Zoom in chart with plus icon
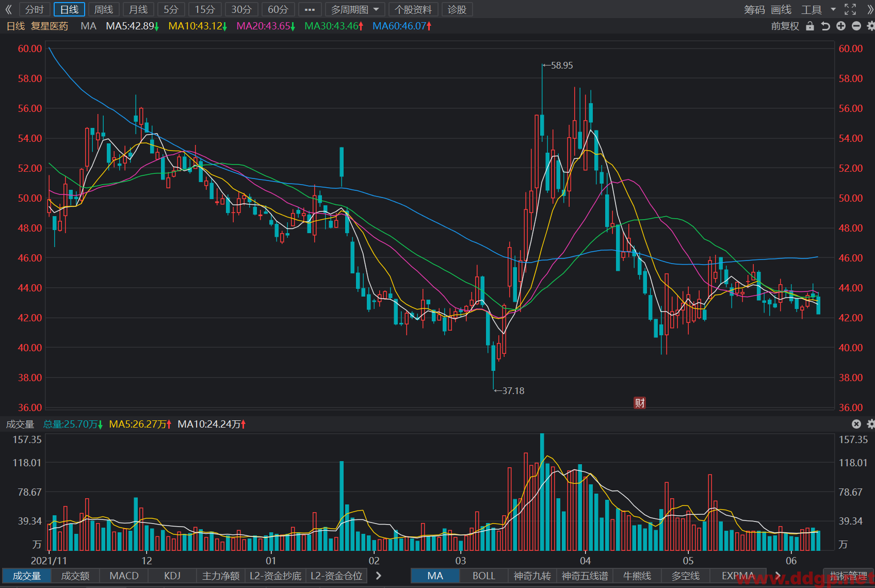 (841, 26)
